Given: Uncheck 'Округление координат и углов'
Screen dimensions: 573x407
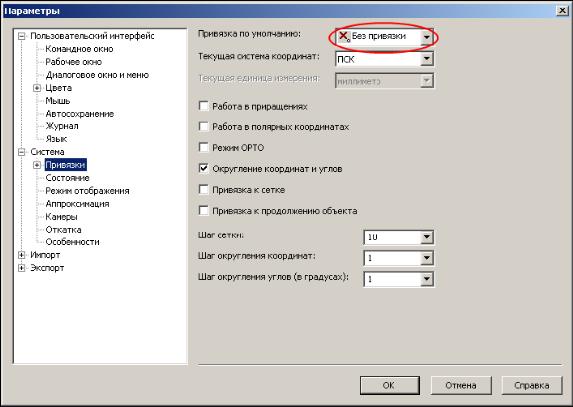Looking at the screenshot, I should click(x=203, y=168).
